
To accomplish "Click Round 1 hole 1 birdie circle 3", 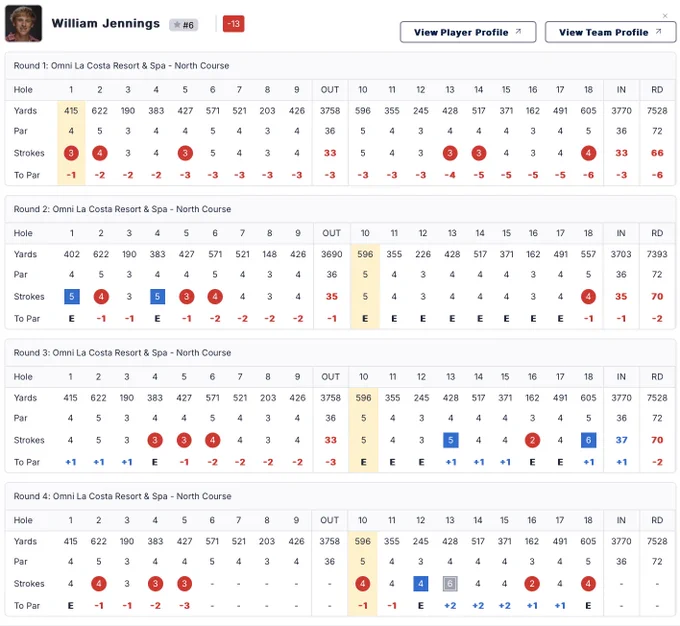I will pyautogui.click(x=71, y=153).
